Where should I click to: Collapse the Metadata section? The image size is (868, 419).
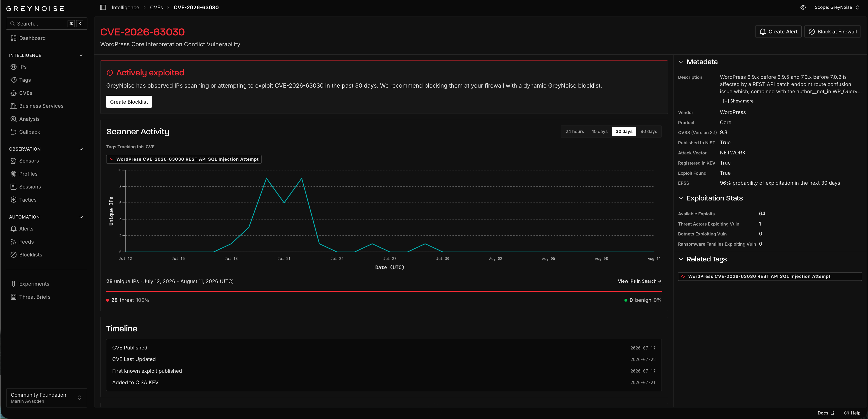click(x=681, y=62)
